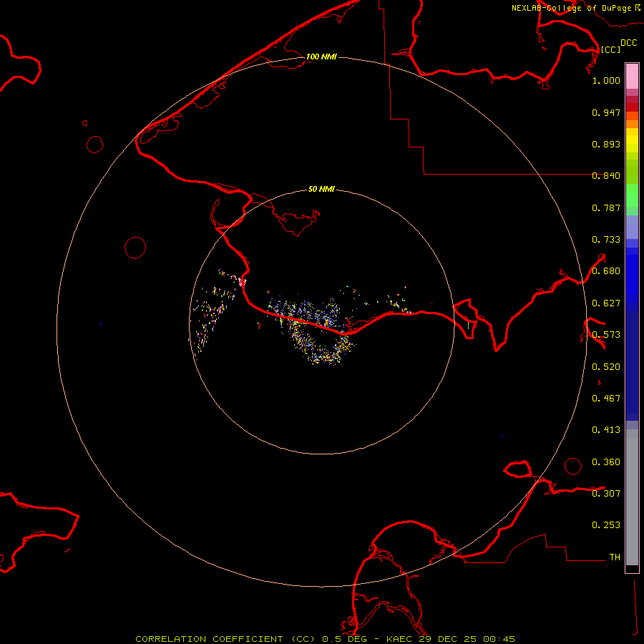Click the NEXLAB-College of DuPage title text

571,8
